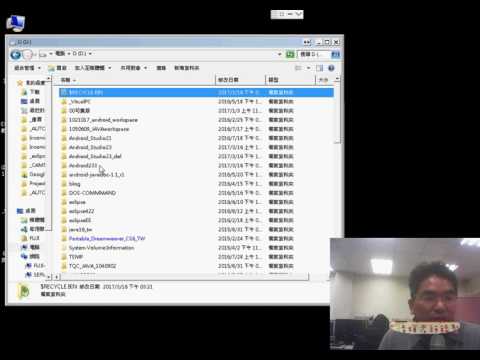Select the TQC_JAVA_1060802 folder
Viewport: 480px width, 360px height.
click(92, 266)
